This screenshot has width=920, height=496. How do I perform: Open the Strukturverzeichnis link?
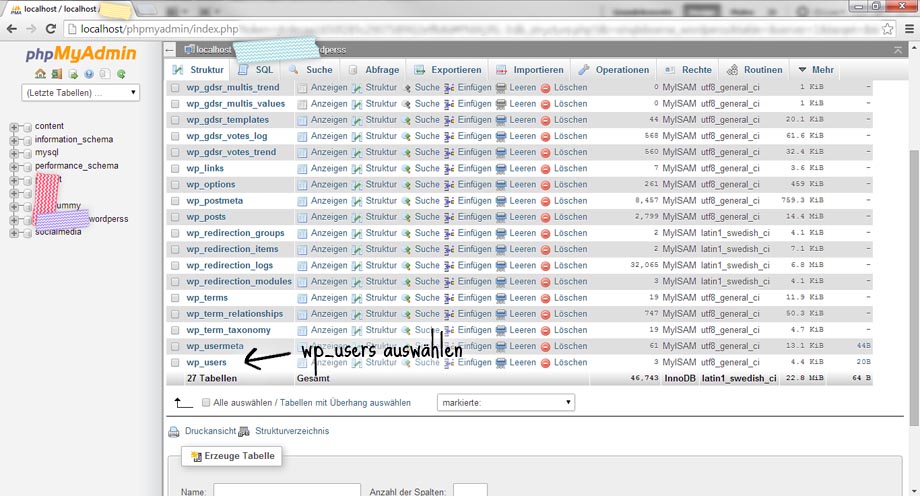[292, 431]
